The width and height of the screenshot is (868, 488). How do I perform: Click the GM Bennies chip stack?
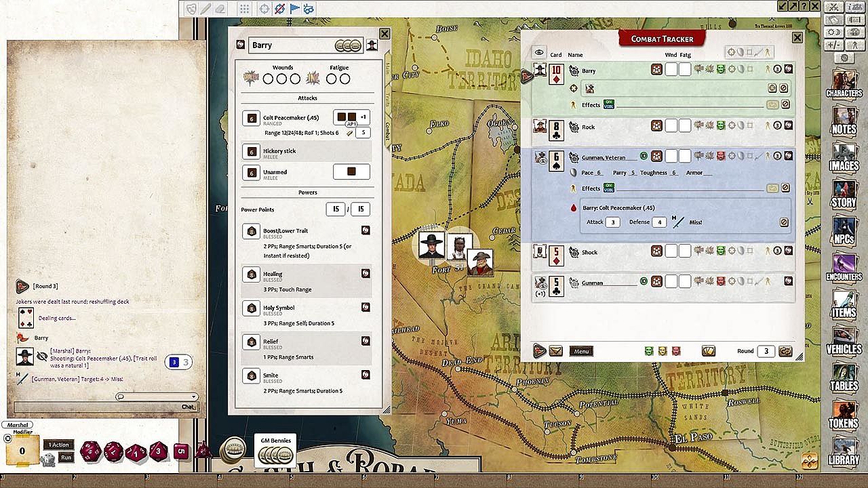pos(275,455)
